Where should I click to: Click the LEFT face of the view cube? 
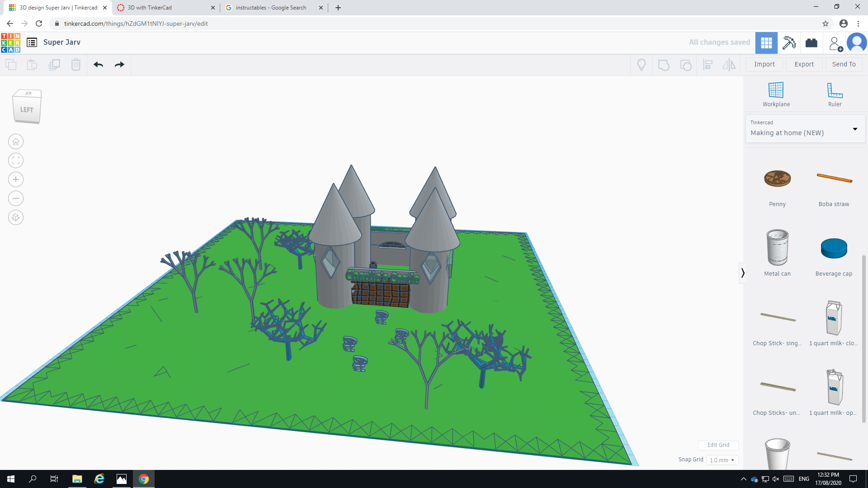tap(27, 110)
